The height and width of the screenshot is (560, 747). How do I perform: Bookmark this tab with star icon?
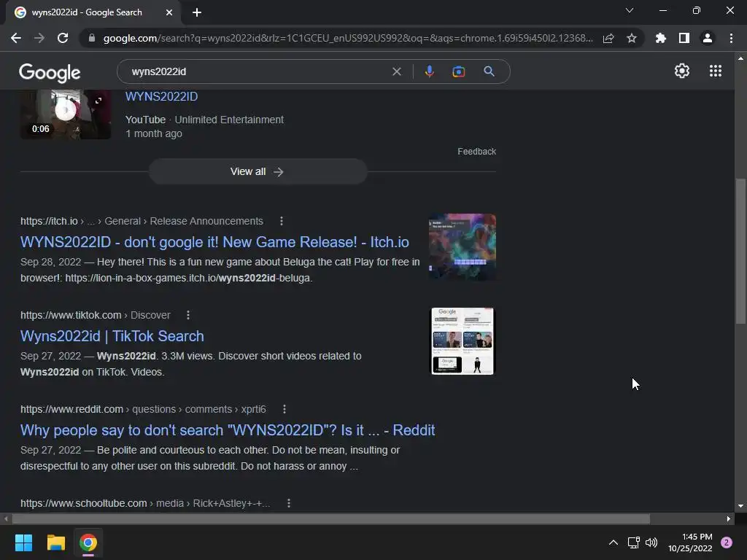click(632, 38)
